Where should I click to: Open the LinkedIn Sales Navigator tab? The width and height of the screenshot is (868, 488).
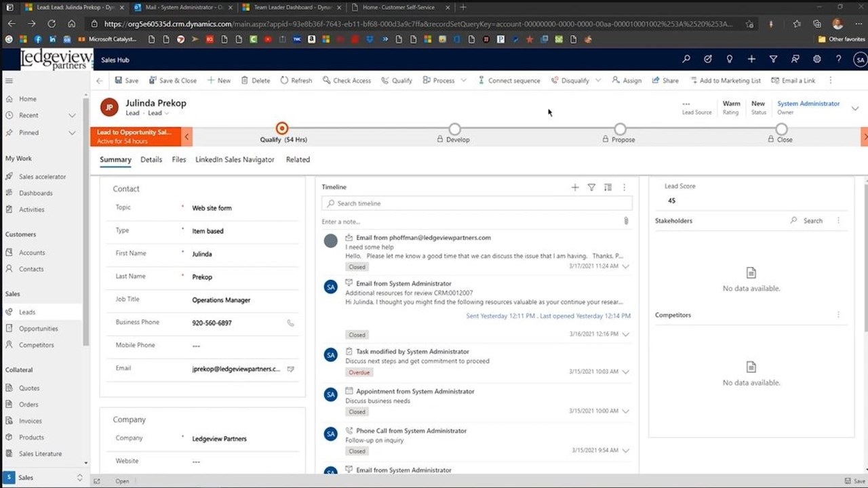coord(235,160)
